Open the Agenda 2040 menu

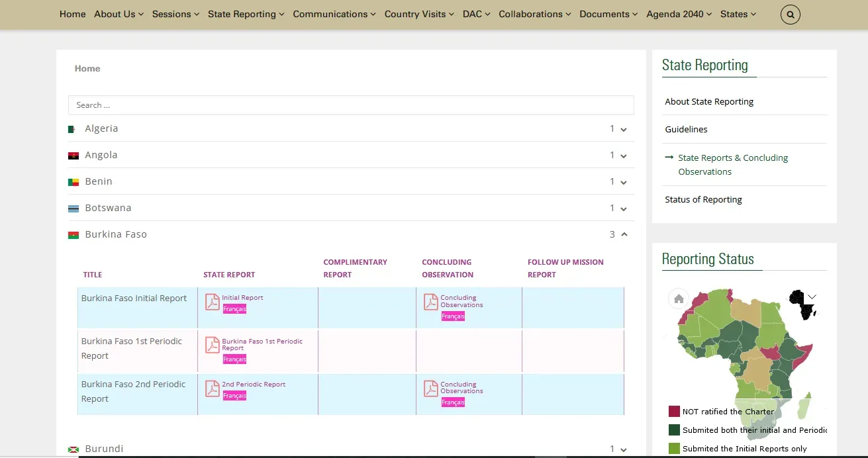[x=679, y=14]
